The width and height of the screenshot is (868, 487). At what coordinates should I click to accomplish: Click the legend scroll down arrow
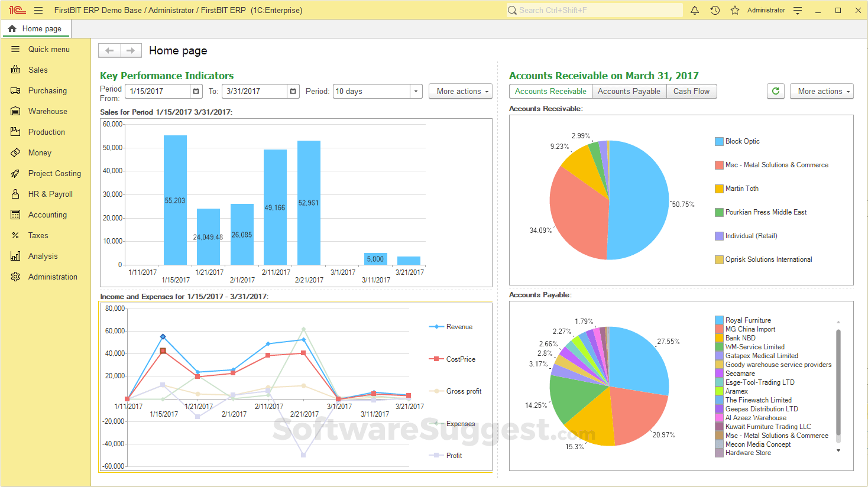point(838,450)
